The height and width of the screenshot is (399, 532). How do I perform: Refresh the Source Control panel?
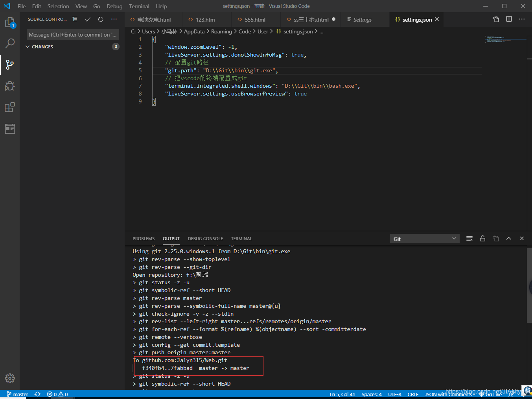click(101, 19)
